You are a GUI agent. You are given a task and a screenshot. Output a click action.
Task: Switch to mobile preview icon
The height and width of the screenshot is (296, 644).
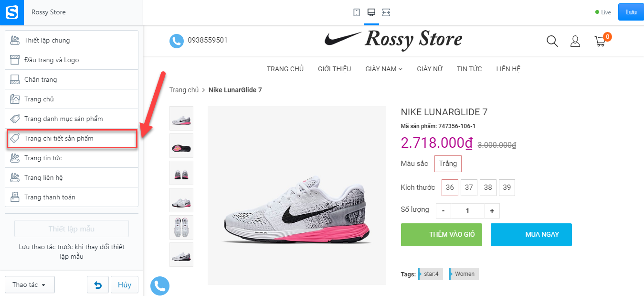point(357,12)
